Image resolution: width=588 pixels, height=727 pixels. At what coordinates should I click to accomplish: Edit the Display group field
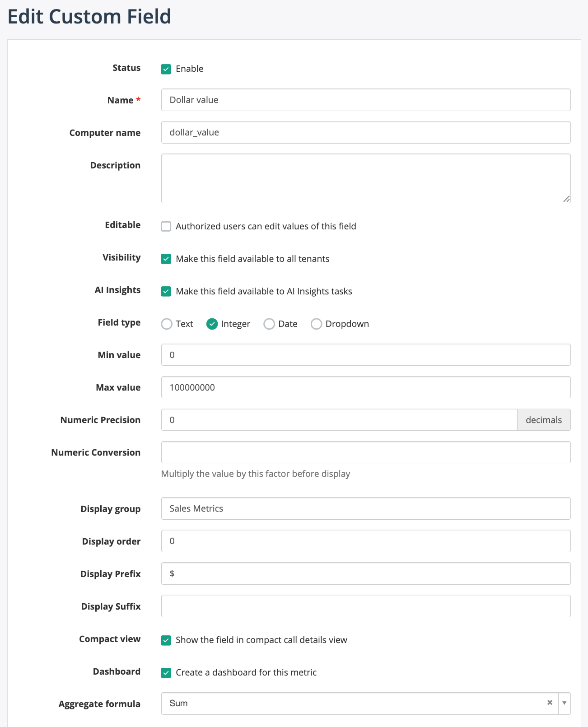coord(365,508)
